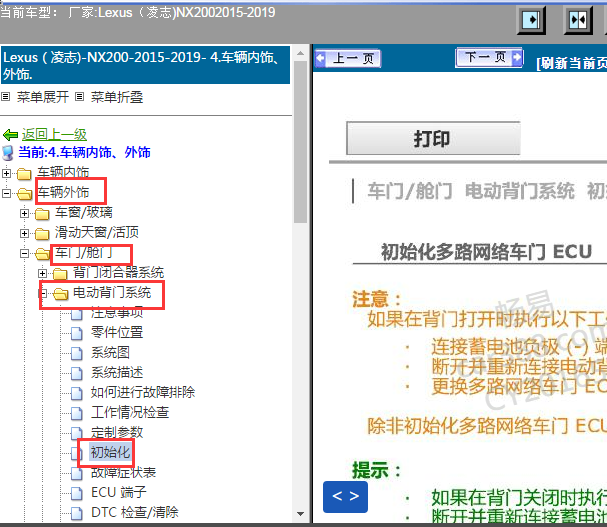This screenshot has height=527, width=607.
Task: Click the 初始化多路网络车门 ECU heading
Action: (x=486, y=252)
